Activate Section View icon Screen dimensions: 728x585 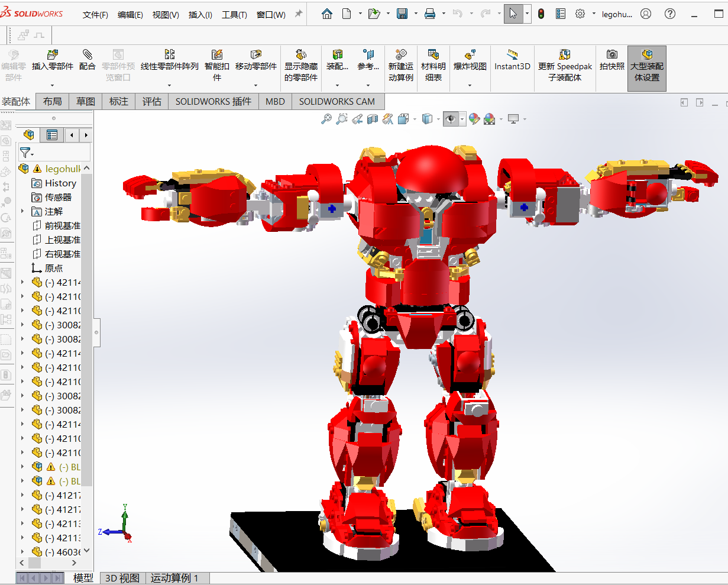pyautogui.click(x=373, y=119)
